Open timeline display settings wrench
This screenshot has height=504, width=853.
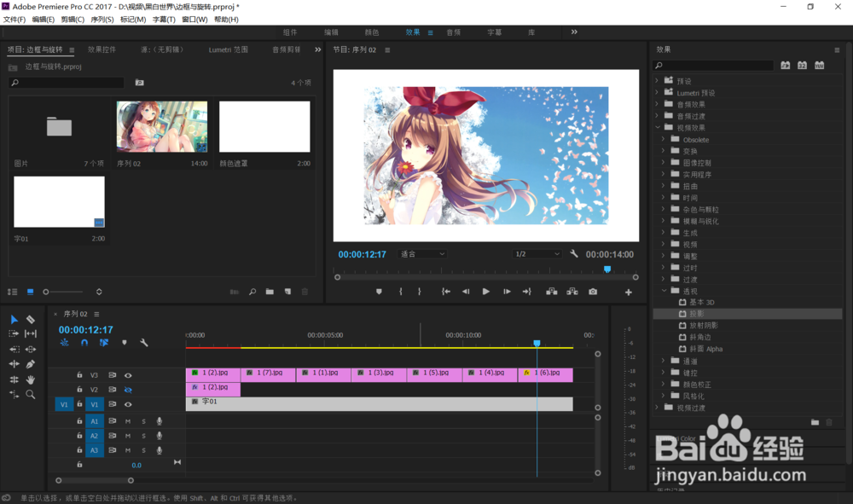point(144,343)
